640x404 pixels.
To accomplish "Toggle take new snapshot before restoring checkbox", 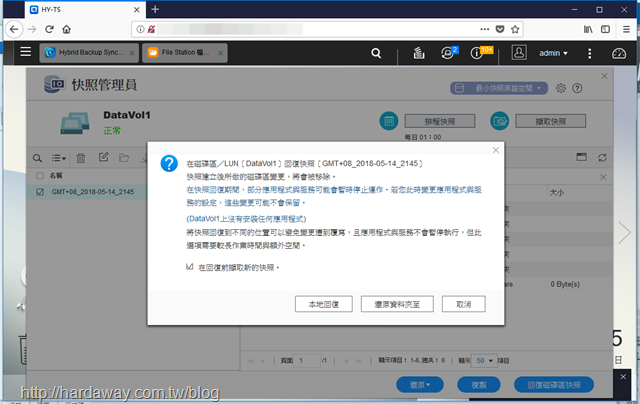I will [x=189, y=267].
